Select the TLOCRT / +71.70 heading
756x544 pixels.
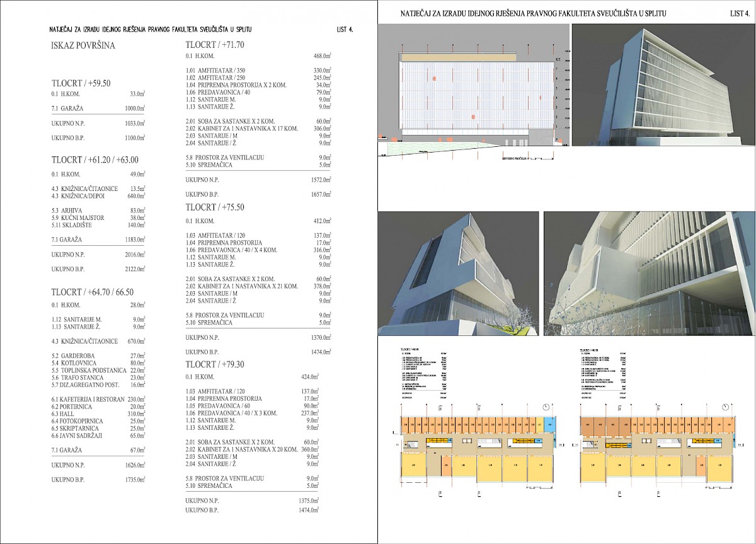(215, 45)
